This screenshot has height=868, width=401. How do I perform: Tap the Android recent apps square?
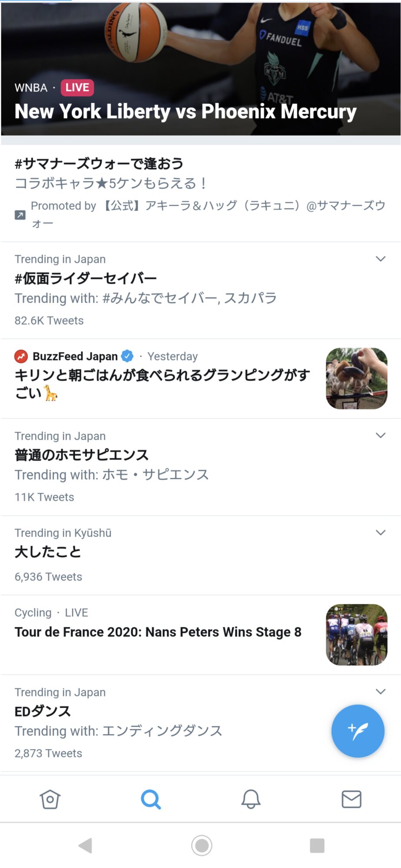[317, 845]
